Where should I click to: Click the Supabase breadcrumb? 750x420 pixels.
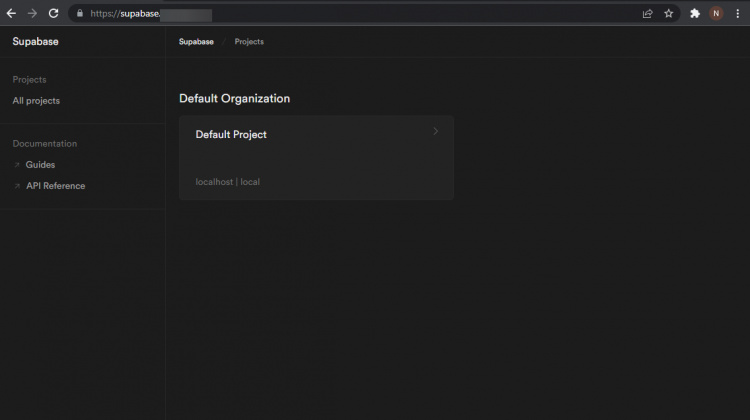(x=195, y=42)
